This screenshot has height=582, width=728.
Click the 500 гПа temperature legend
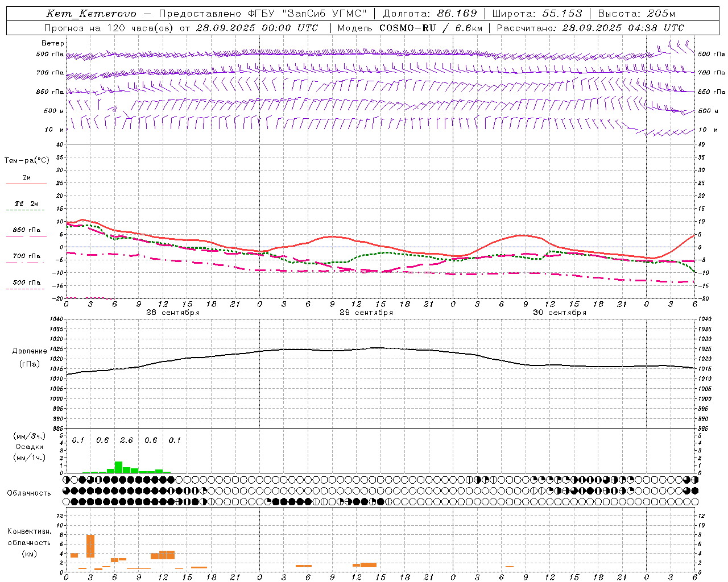point(26,285)
